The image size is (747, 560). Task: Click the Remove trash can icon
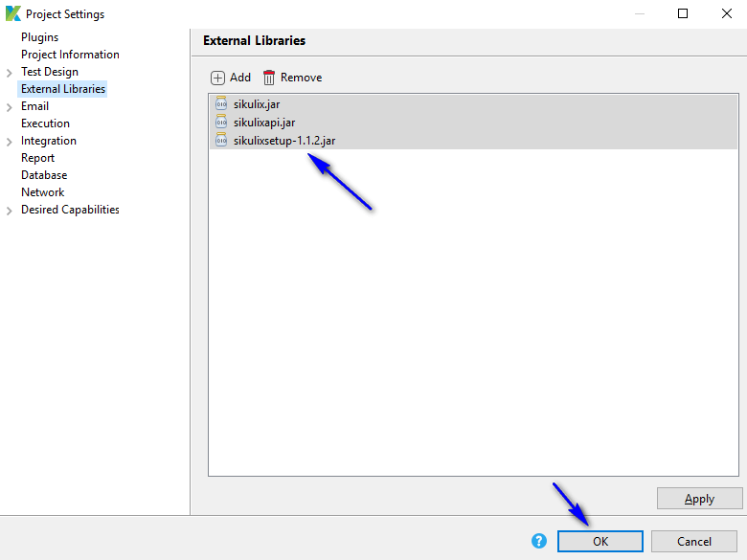269,78
